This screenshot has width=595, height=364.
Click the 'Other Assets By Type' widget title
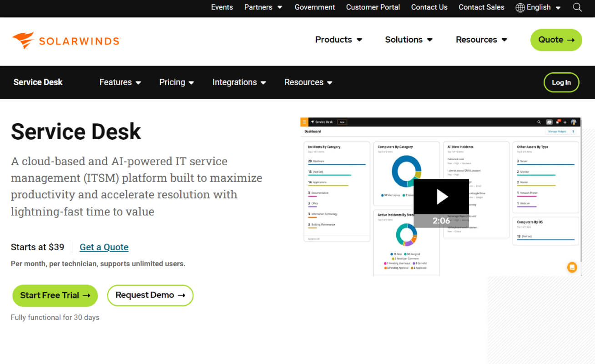[x=533, y=147]
